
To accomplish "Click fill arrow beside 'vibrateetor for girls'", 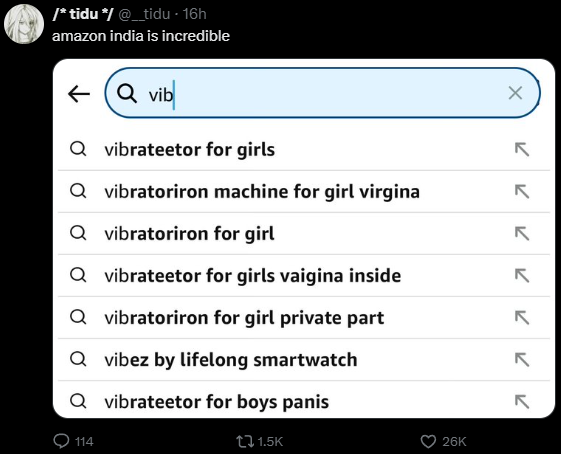I will click(x=522, y=150).
